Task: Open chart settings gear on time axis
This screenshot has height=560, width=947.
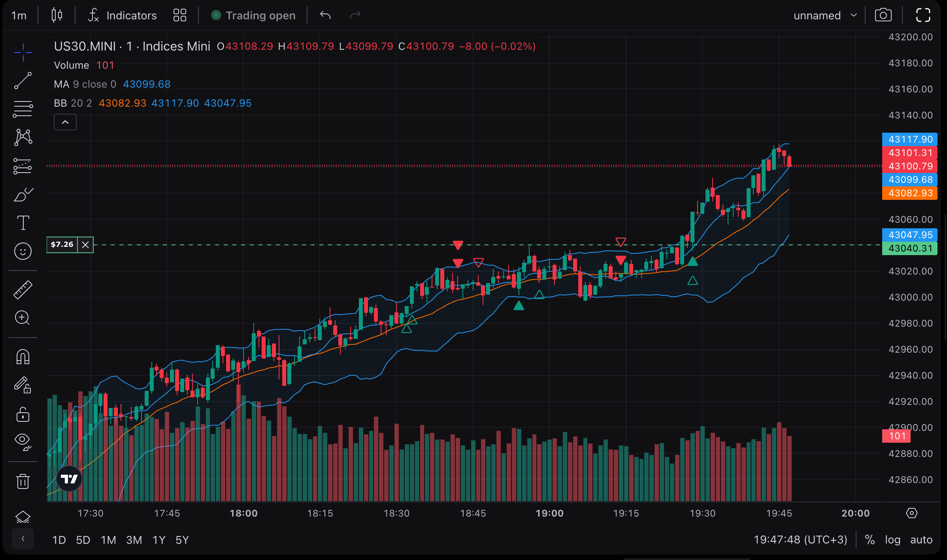Action: [x=911, y=513]
